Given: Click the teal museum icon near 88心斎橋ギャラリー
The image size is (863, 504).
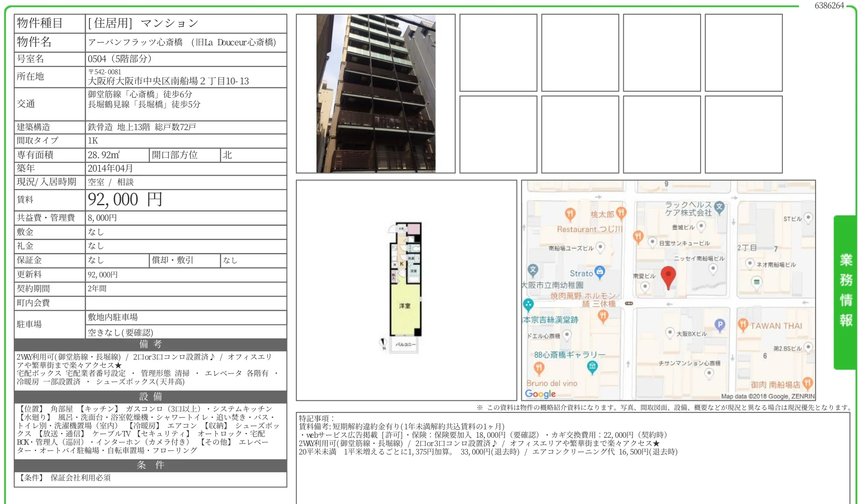Looking at the screenshot, I should pyautogui.click(x=592, y=366).
